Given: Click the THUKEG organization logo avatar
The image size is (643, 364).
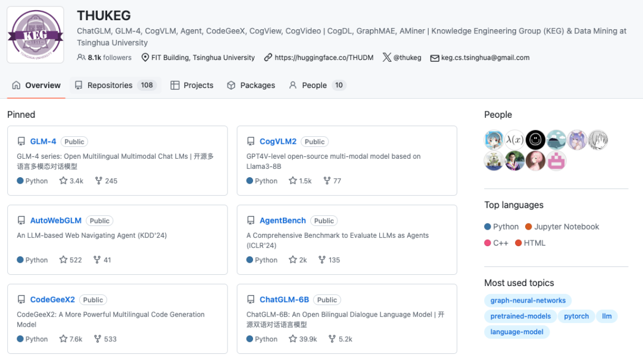Looking at the screenshot, I should 35,35.
